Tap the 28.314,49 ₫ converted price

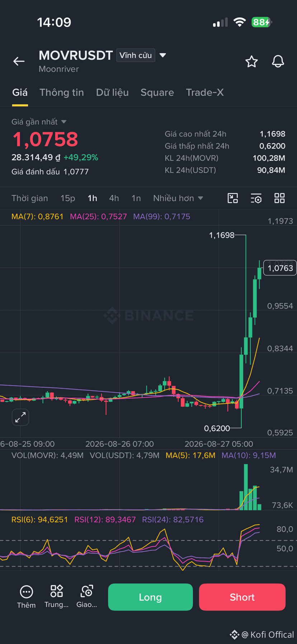point(36,157)
